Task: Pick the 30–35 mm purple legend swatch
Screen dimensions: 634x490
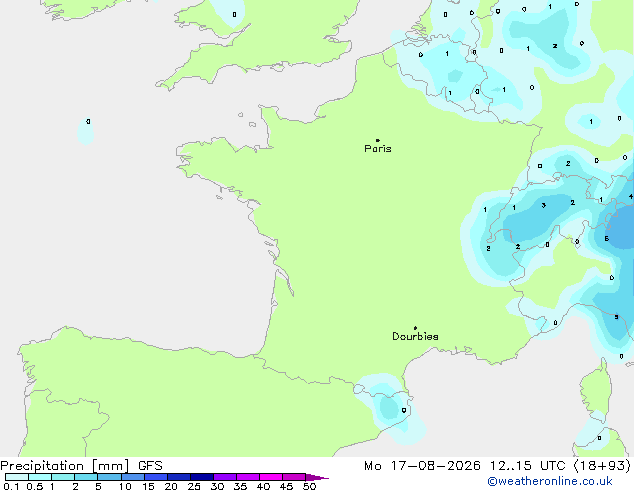Action: [225, 477]
